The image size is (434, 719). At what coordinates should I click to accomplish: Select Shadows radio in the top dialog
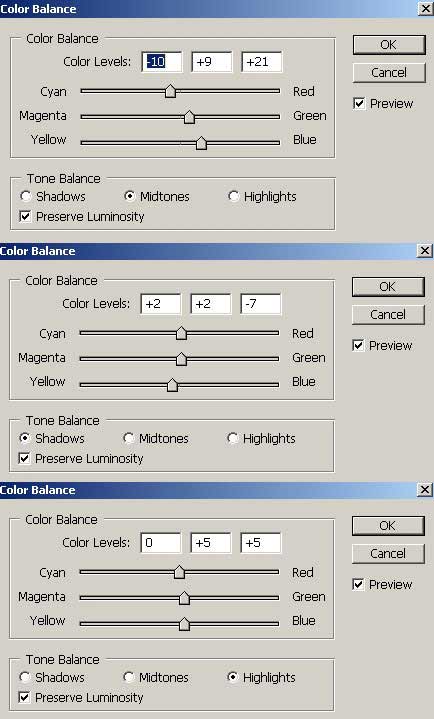point(26,196)
